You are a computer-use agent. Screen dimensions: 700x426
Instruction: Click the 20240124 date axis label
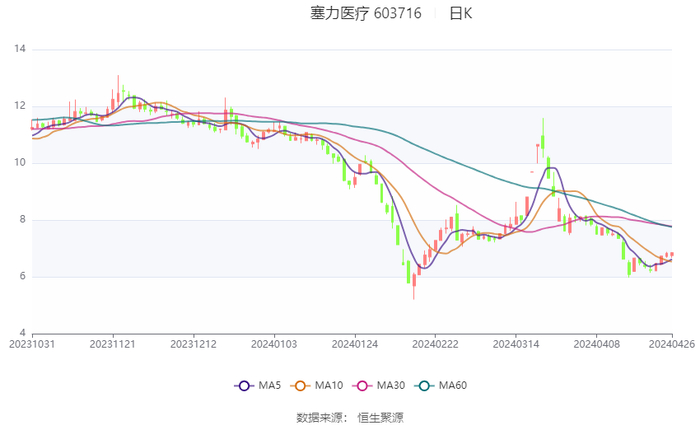pyautogui.click(x=354, y=343)
